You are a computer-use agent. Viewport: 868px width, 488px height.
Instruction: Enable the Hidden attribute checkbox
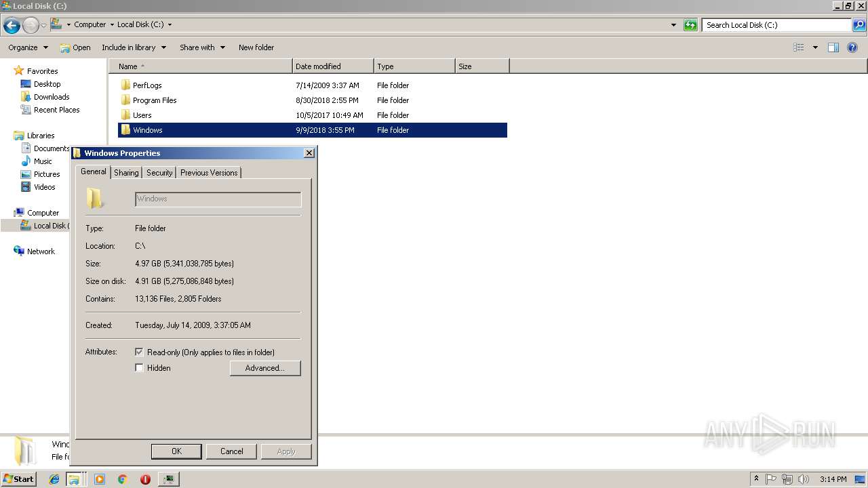(139, 368)
